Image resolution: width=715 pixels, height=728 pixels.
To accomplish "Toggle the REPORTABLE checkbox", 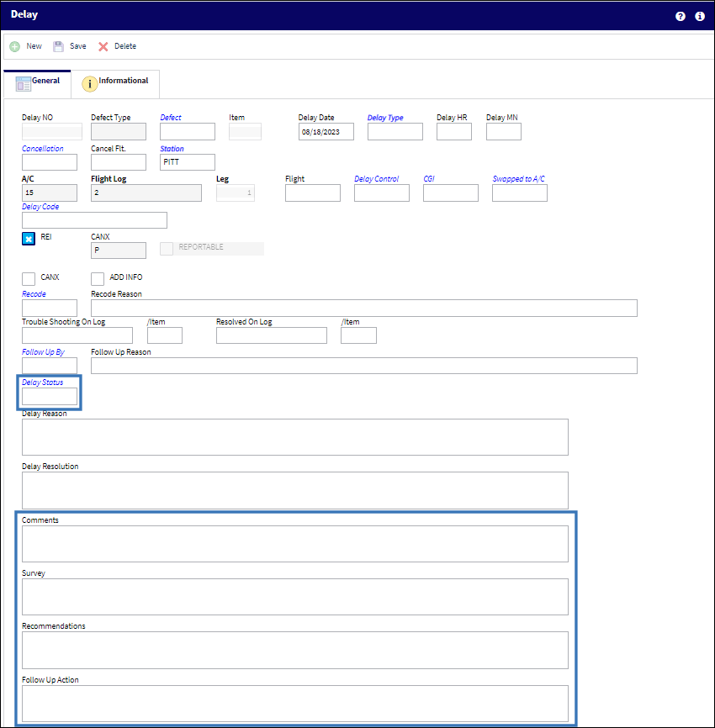I will [167, 248].
